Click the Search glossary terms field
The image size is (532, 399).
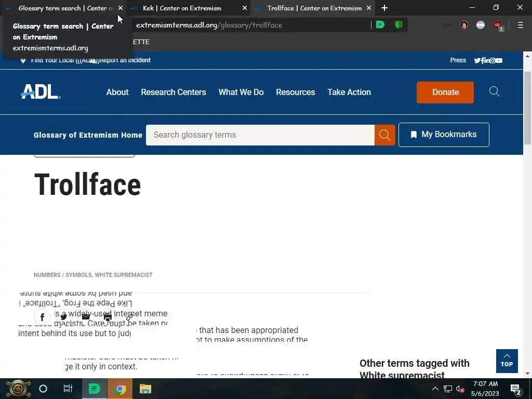pyautogui.click(x=260, y=135)
